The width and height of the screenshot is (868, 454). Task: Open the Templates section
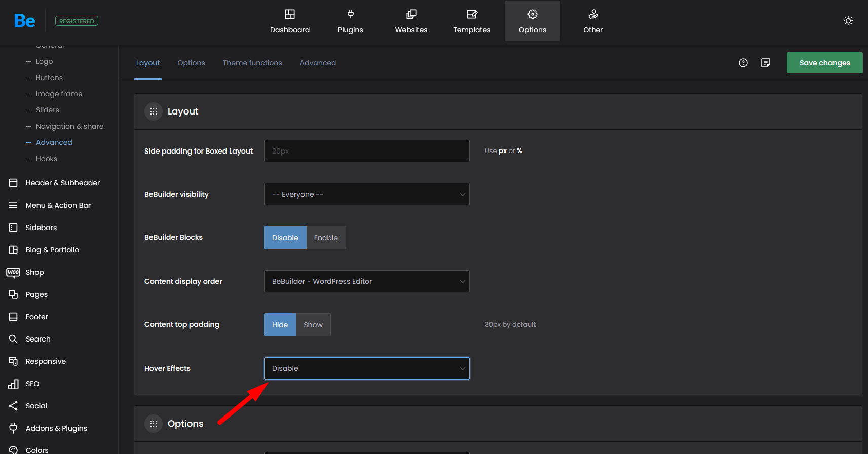pos(472,21)
